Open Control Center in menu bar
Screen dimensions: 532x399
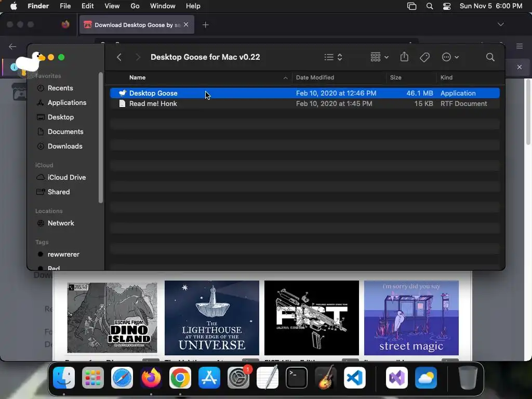(x=447, y=6)
